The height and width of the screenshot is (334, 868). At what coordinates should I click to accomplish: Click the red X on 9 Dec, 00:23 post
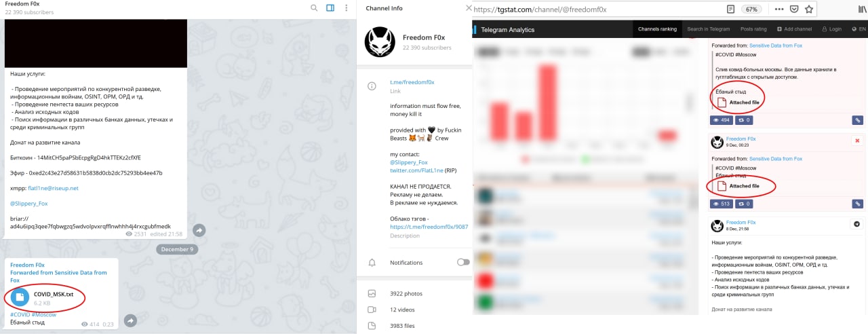pos(857,141)
